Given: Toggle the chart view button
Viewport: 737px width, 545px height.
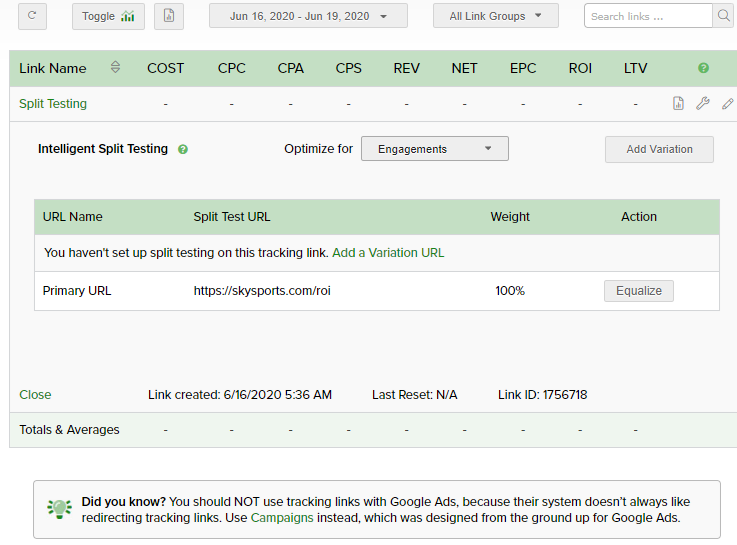Looking at the screenshot, I should point(108,16).
